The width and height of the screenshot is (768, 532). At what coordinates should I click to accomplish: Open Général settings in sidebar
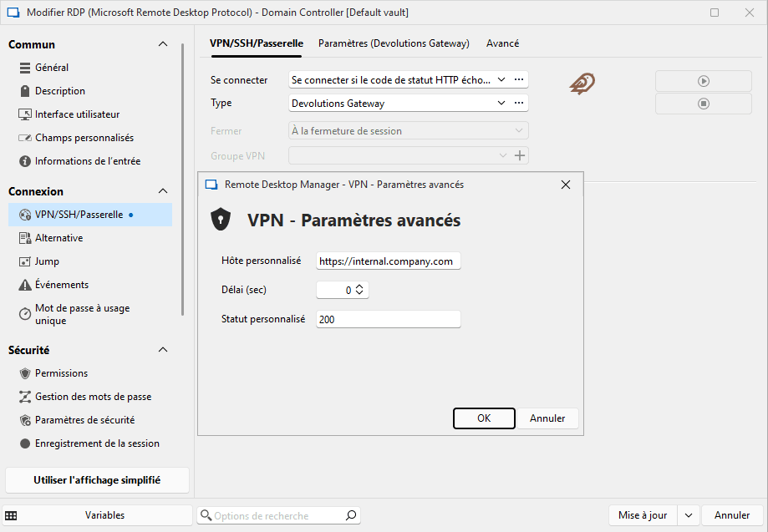(x=52, y=68)
